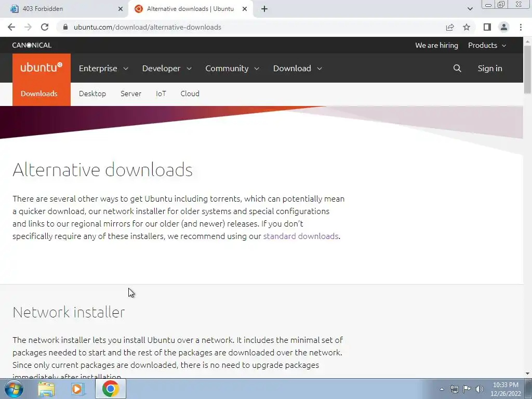Go to IoT downloads
The width and height of the screenshot is (532, 399).
click(x=161, y=94)
